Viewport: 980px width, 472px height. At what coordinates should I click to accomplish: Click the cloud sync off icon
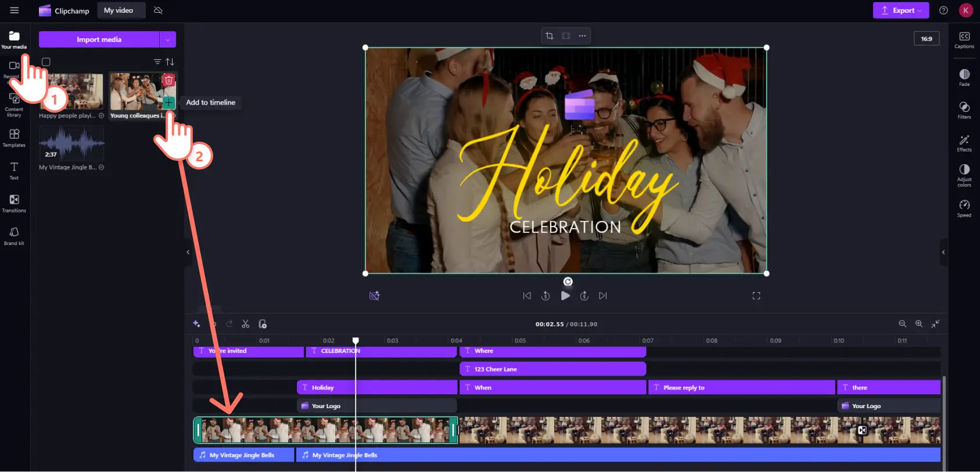click(158, 10)
